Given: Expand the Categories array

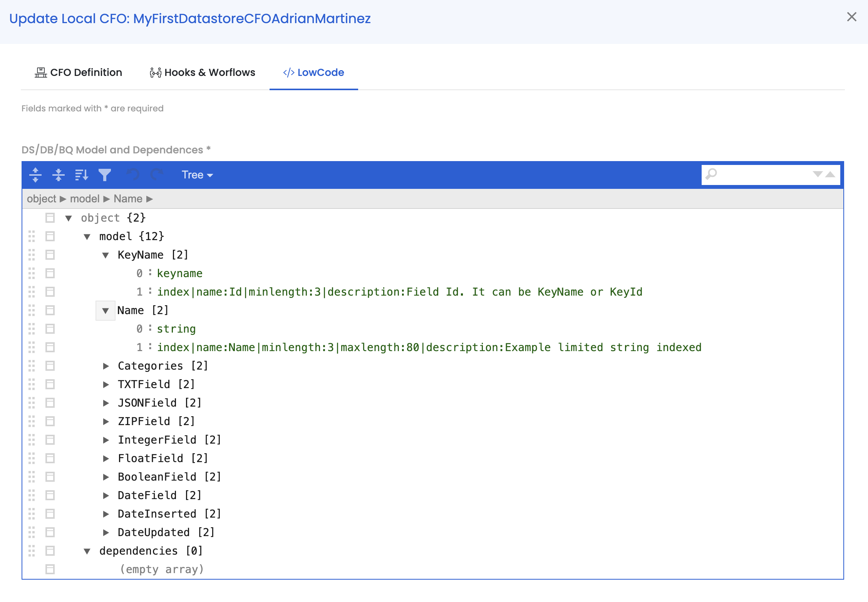Looking at the screenshot, I should tap(106, 366).
